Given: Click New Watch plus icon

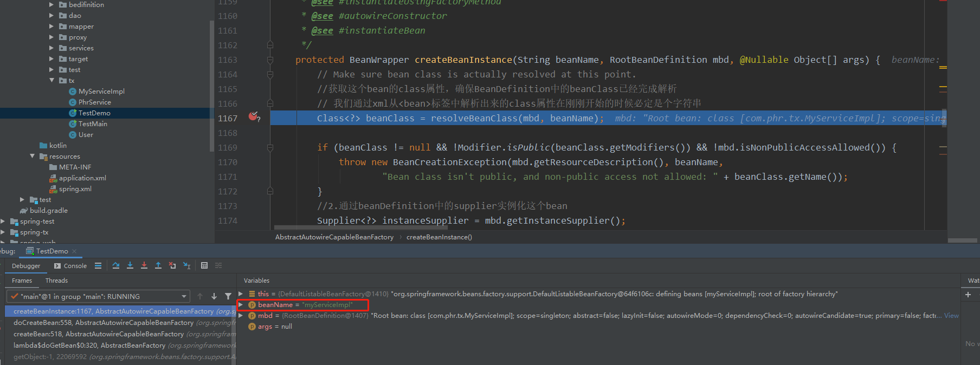Looking at the screenshot, I should pos(968,295).
